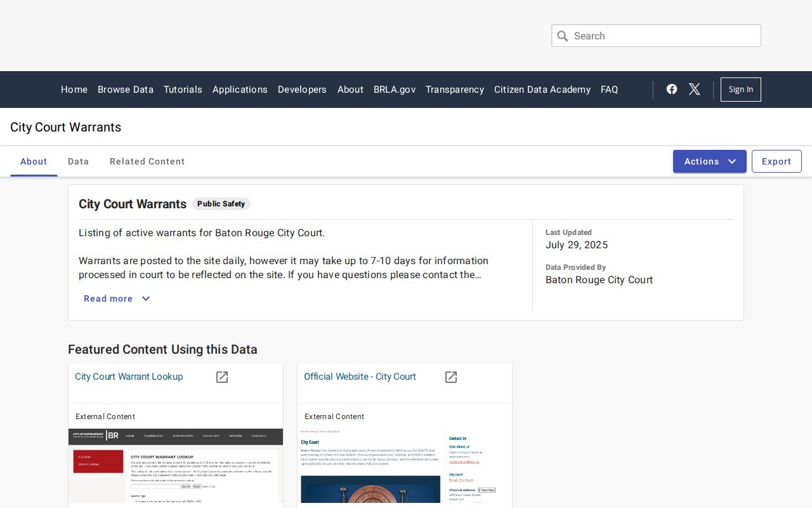Open external link icon for Official Website - City Court
812x508 pixels.
451,377
